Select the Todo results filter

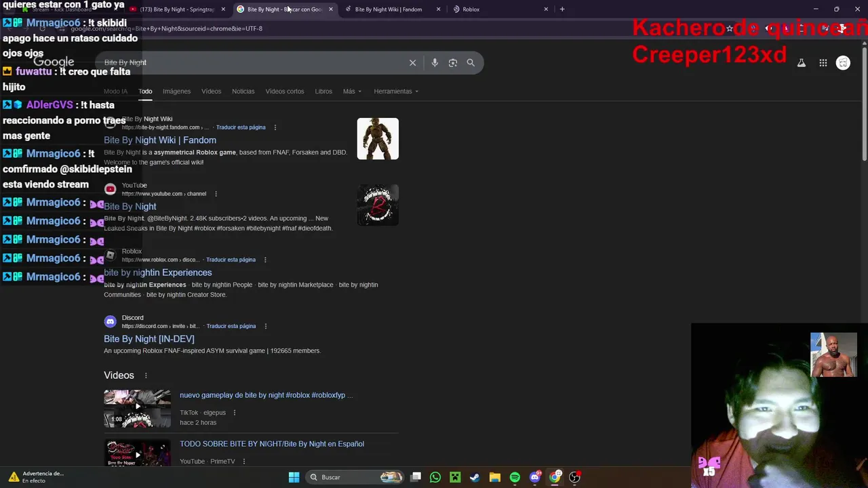point(145,91)
